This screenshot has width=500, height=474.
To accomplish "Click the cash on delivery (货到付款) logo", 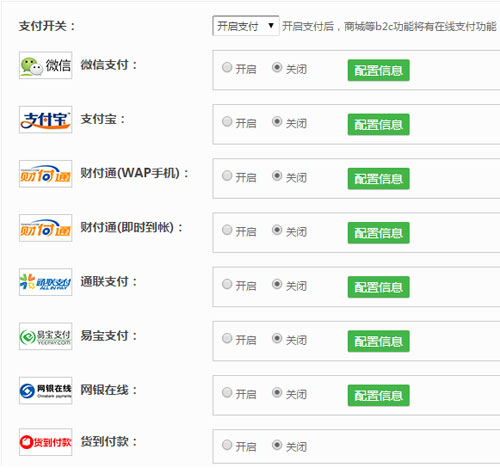I will [45, 442].
